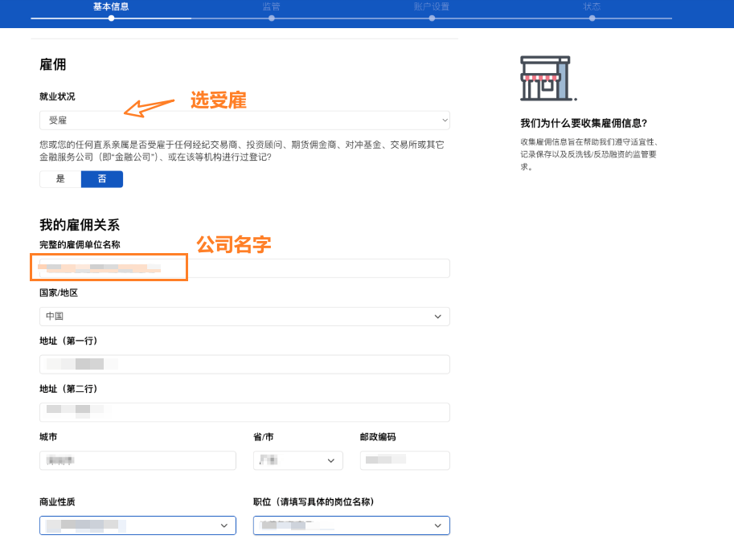734x560 pixels.
Task: Expand the 国家/地区 dropdown showing 中国
Action: (244, 317)
